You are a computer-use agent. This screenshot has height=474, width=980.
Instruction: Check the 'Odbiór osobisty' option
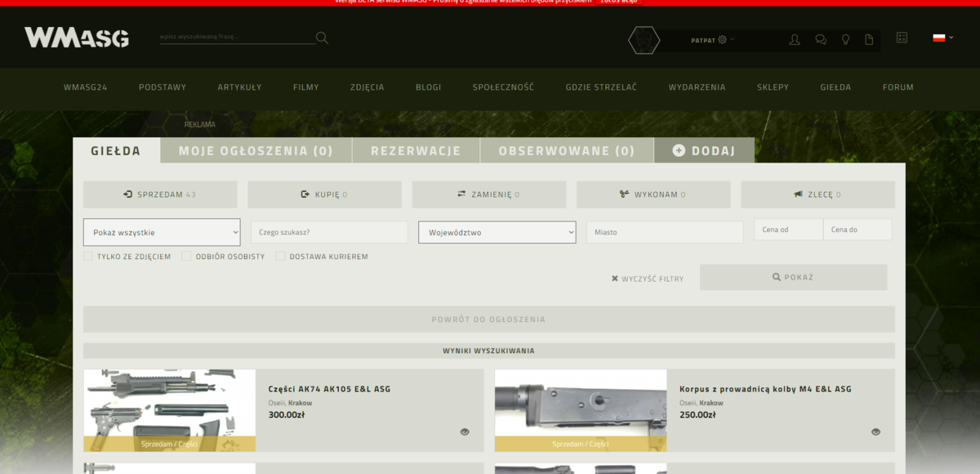(186, 257)
